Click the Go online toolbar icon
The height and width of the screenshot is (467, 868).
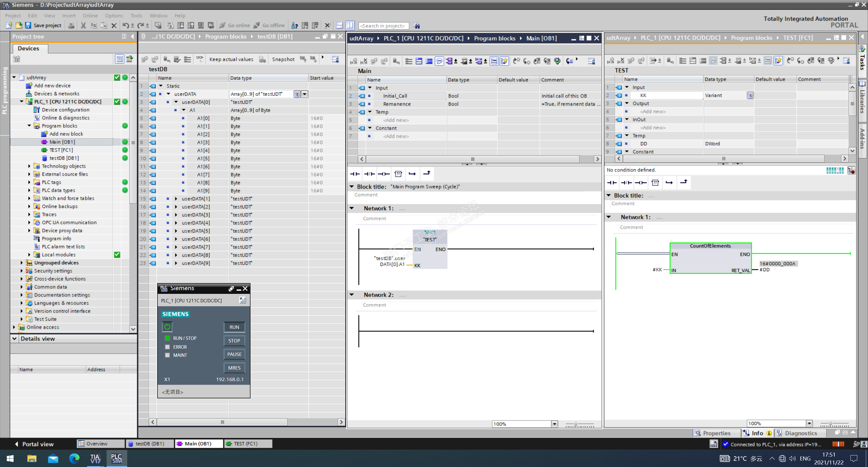click(x=222, y=25)
